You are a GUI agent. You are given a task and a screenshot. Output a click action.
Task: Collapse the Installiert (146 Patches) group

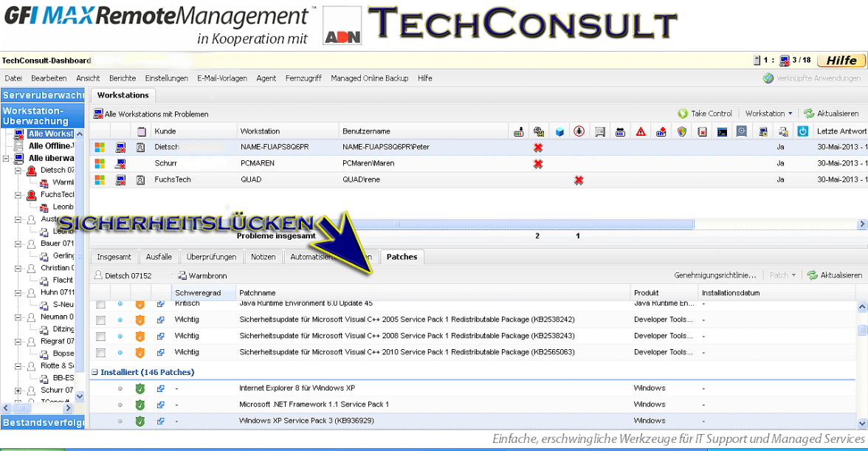95,373
